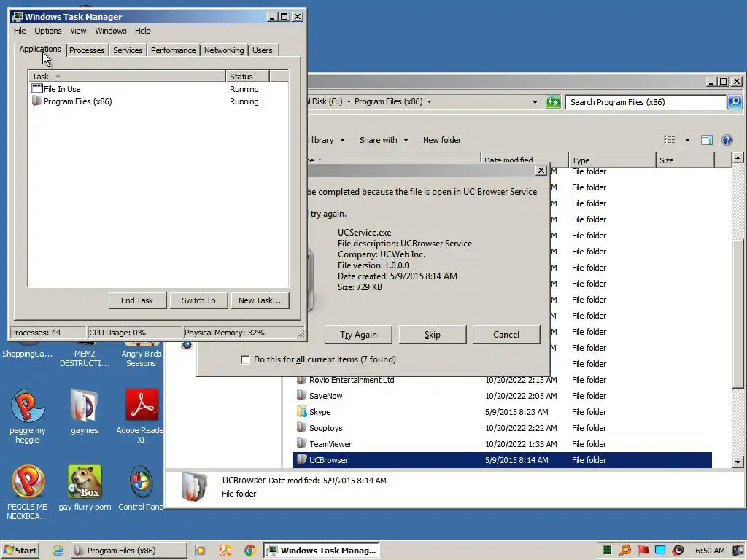Open the PEGGLE ME NECKBEA shortcut
This screenshot has width=747, height=560.
(27, 492)
